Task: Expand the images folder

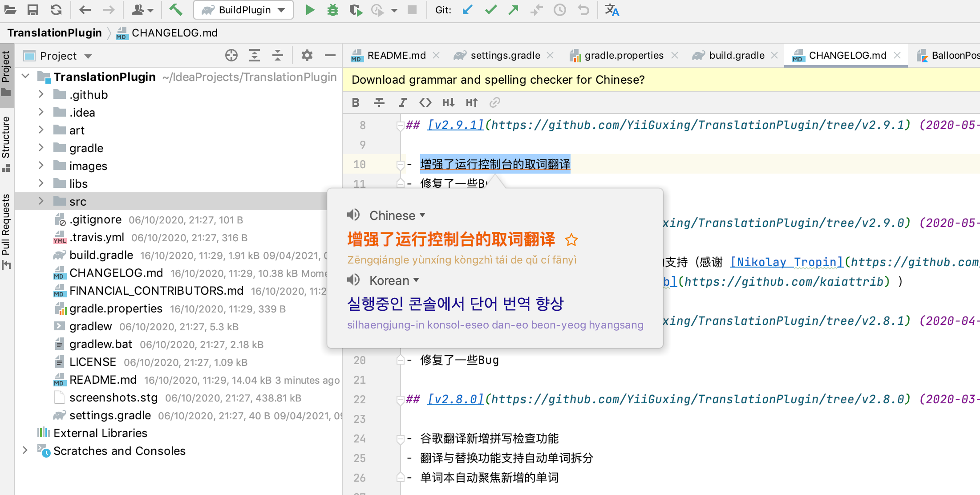Action: (x=41, y=165)
